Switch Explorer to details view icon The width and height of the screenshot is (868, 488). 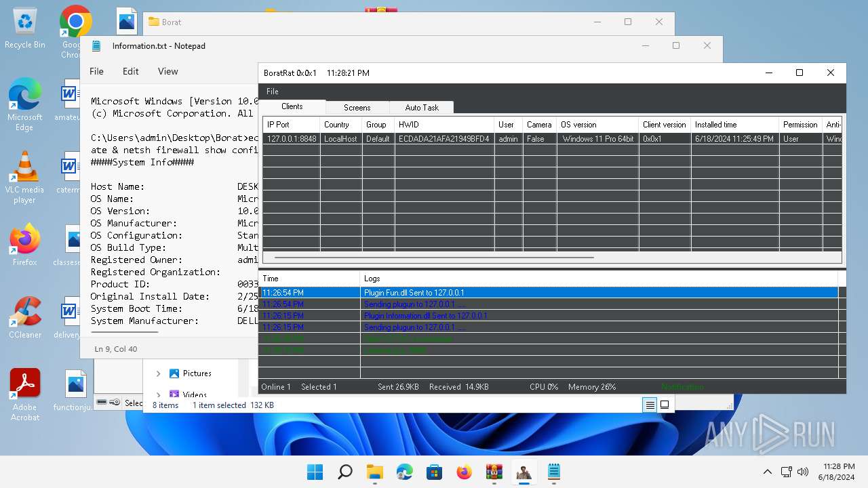(650, 405)
